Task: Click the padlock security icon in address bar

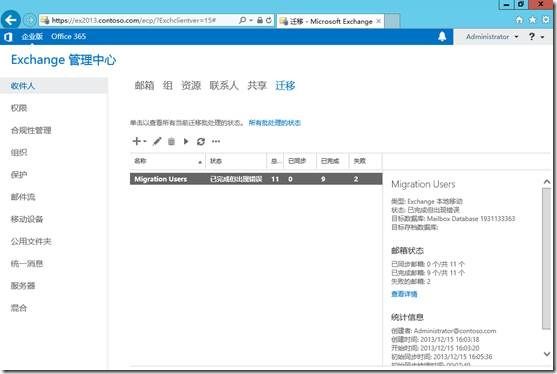Action: click(260, 20)
